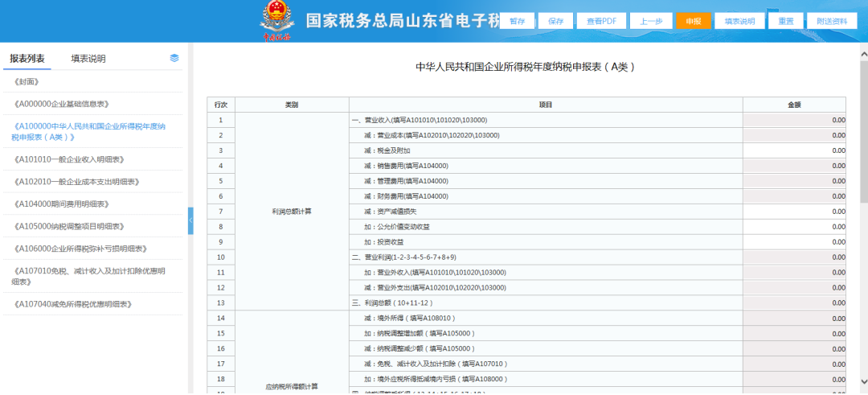The width and height of the screenshot is (868, 395).
Task: Click item text 三、利润总额（10+11-12）
Action: [392, 303]
